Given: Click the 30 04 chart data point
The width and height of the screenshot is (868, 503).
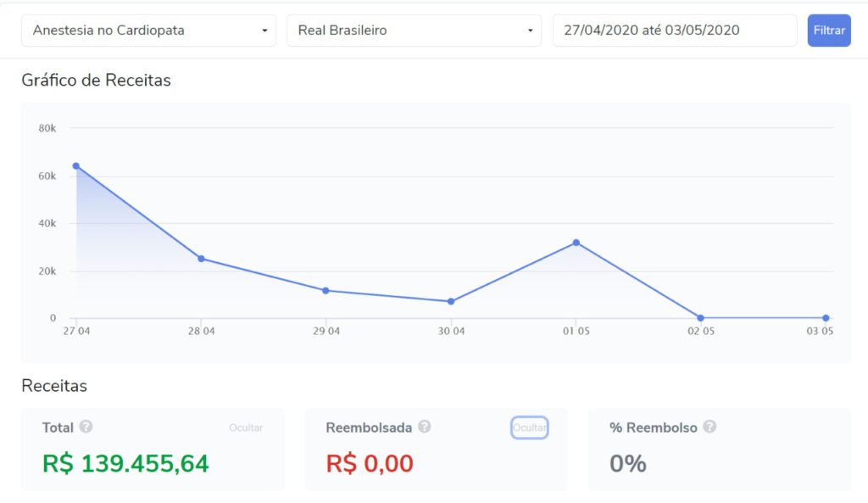Looking at the screenshot, I should 451,301.
